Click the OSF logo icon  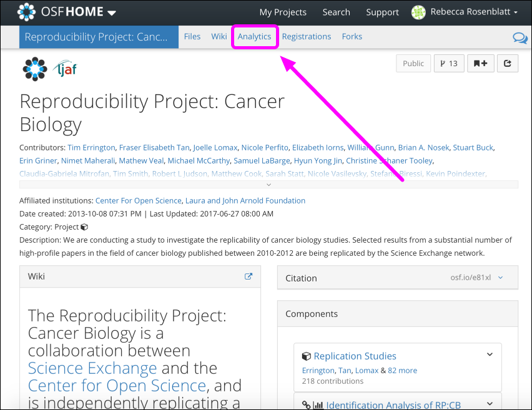coord(26,12)
